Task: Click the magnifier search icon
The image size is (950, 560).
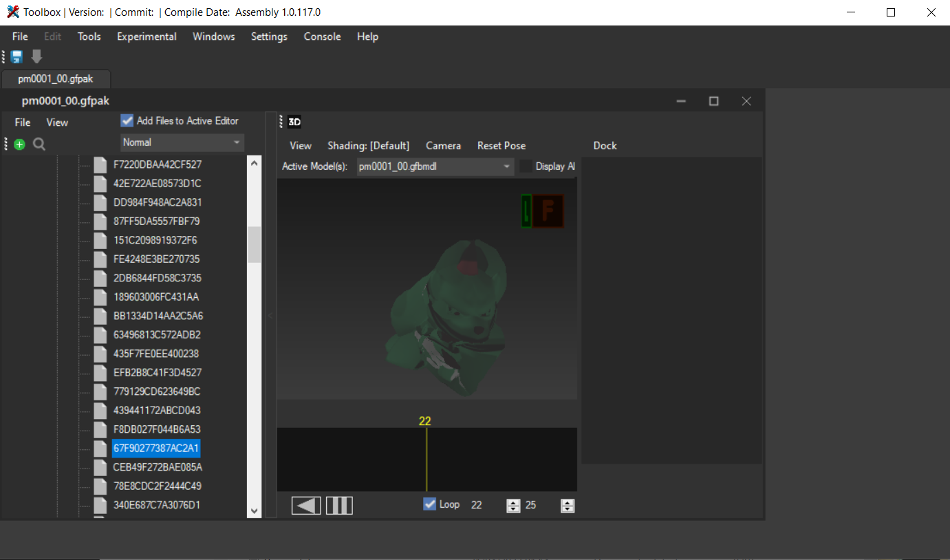Action: (39, 144)
